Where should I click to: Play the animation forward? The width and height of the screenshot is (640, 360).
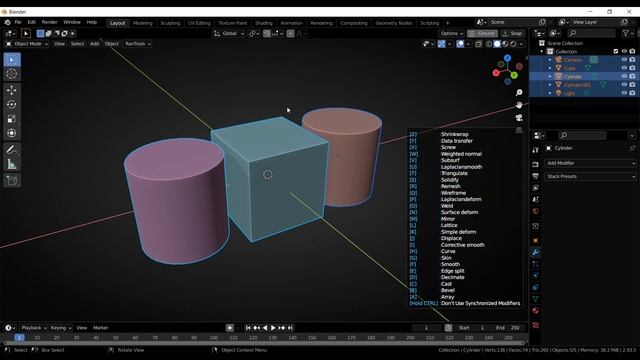coord(273,328)
